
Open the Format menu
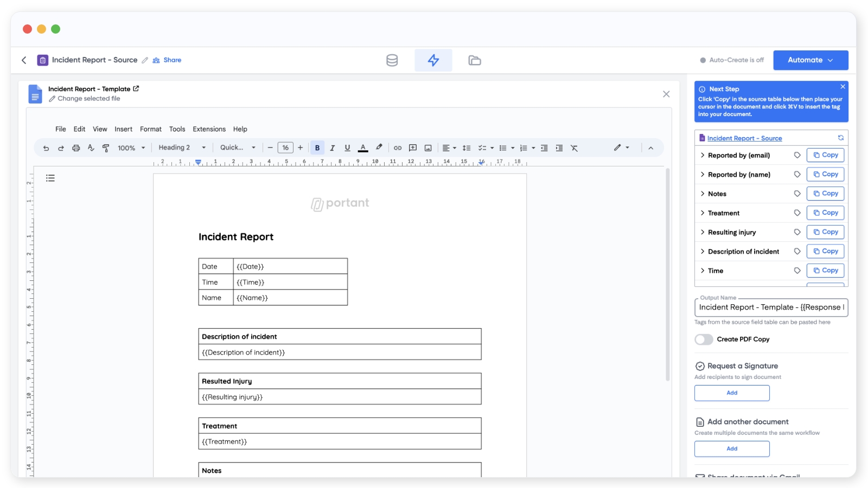[150, 129]
